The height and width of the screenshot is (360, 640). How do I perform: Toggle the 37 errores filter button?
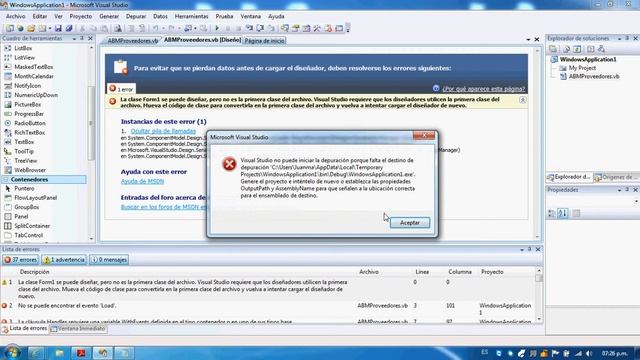[x=20, y=260]
